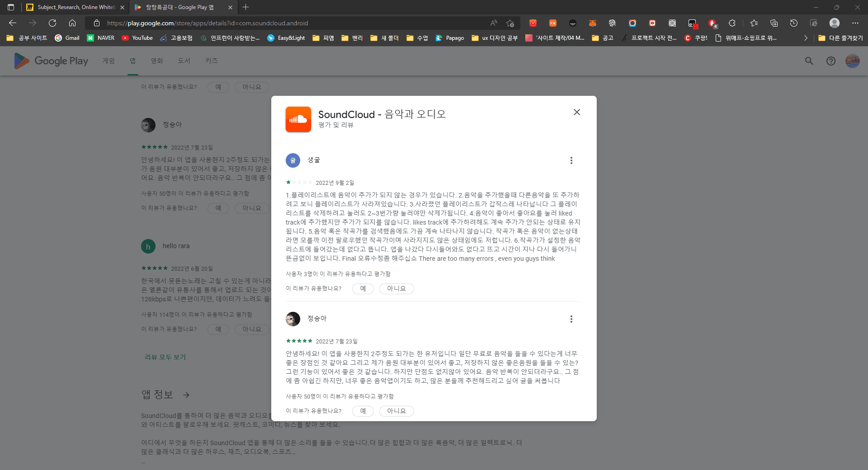Image resolution: width=868 pixels, height=470 pixels.
Task: Search Google Play with magnifier icon
Action: coord(809,61)
